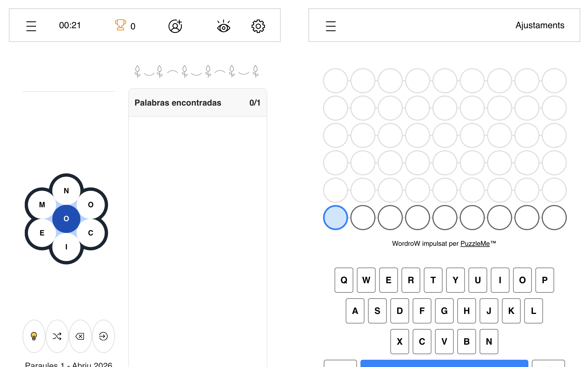Tap the Q key on keyboard
Viewport: 588px width, 367px height.
[x=344, y=280]
